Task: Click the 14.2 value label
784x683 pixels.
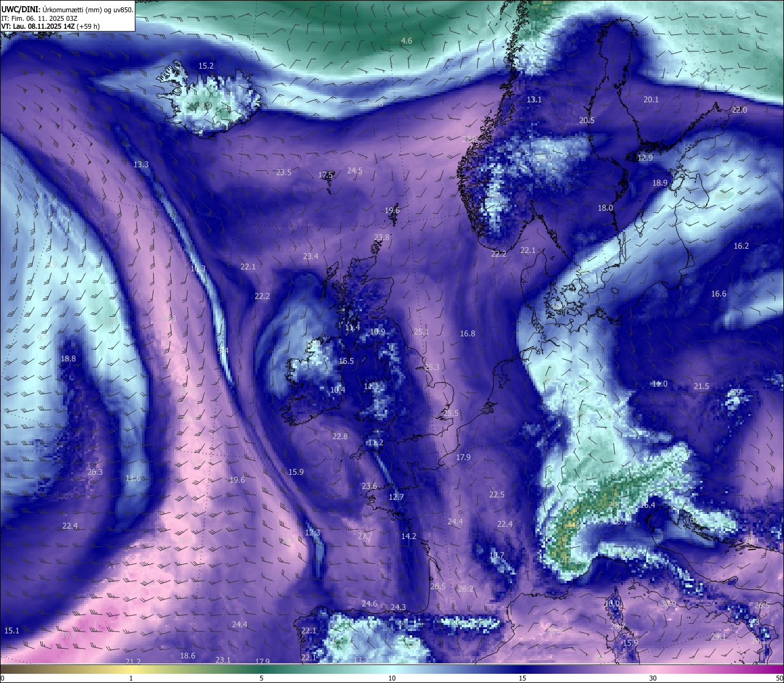Action: [x=409, y=536]
